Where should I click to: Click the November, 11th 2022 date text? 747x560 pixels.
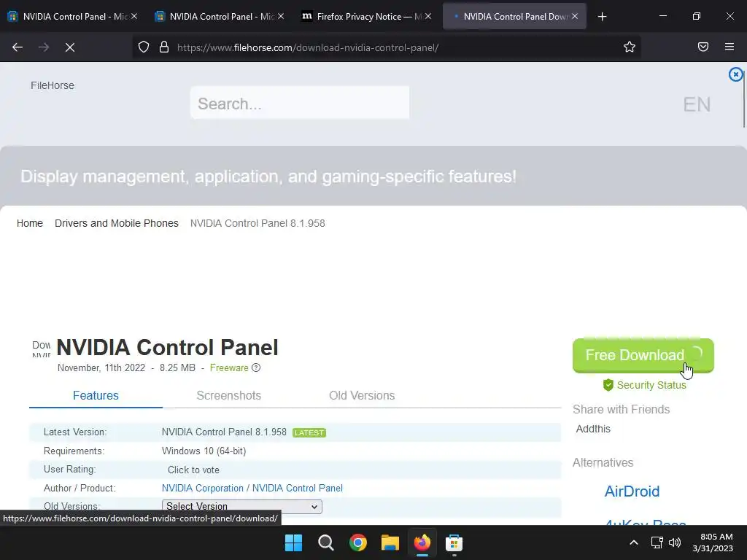[101, 367]
